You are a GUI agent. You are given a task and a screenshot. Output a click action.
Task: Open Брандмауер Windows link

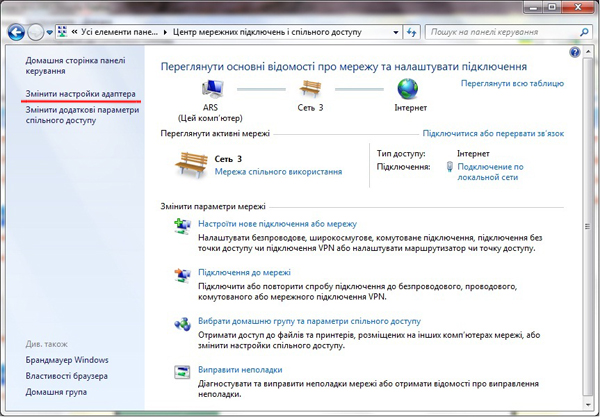coord(67,360)
